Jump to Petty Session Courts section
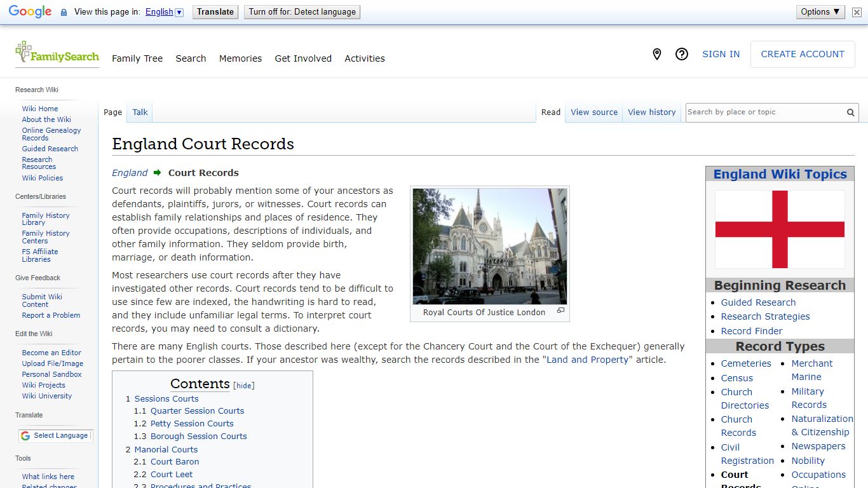868x488 pixels. coord(192,424)
